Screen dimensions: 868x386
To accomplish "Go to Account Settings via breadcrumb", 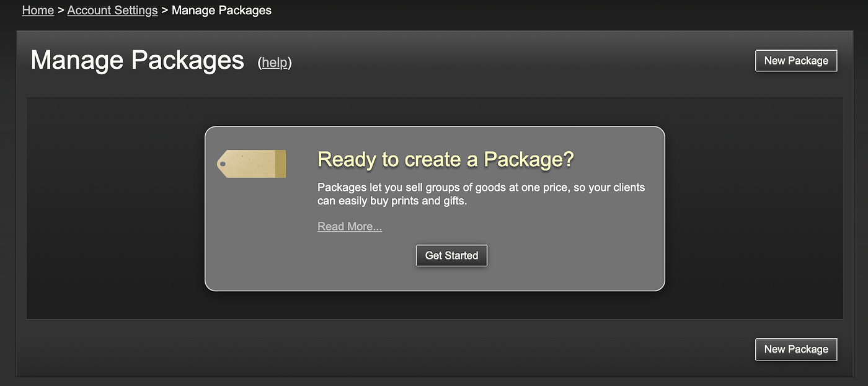I will pyautogui.click(x=112, y=11).
